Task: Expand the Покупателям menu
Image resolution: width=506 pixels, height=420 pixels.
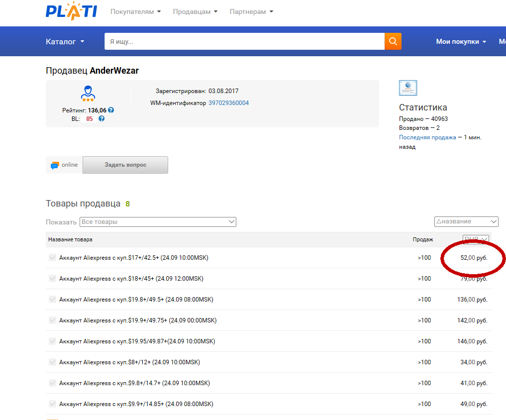Action: click(135, 11)
